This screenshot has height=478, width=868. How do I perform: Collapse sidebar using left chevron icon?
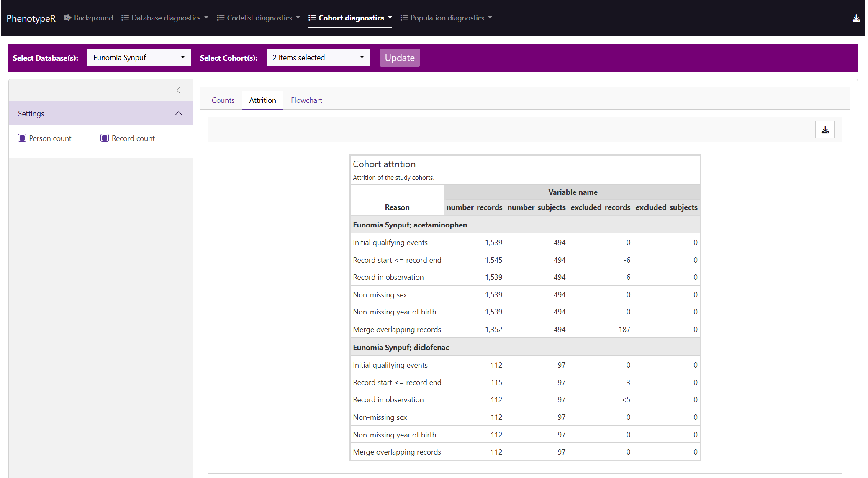[x=178, y=90]
